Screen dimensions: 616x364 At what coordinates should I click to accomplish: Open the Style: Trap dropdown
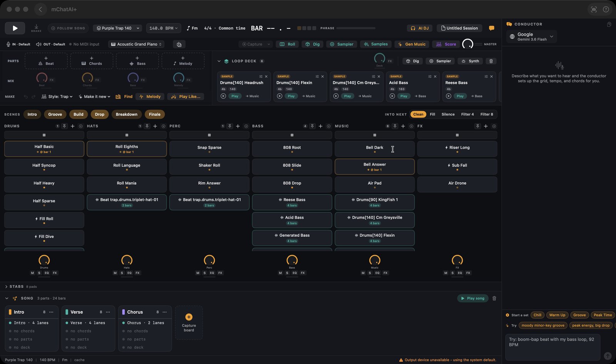point(57,97)
